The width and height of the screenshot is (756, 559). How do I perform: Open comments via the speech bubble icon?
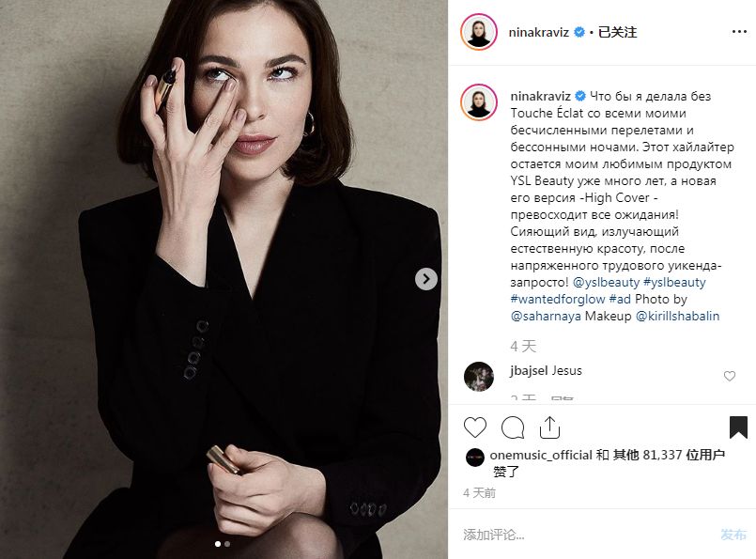[x=513, y=427]
